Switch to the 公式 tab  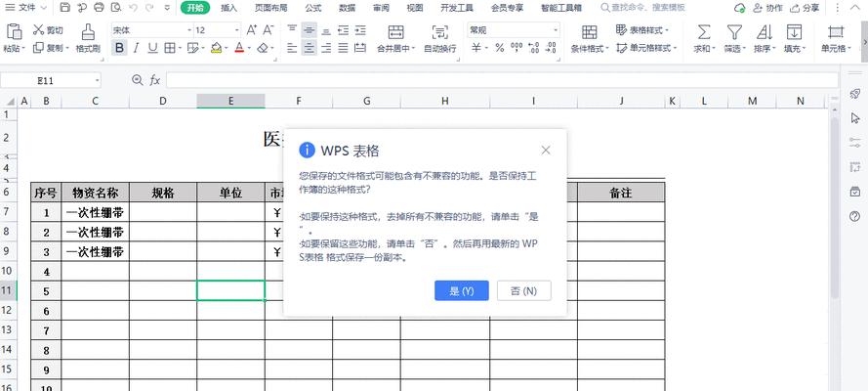point(312,8)
